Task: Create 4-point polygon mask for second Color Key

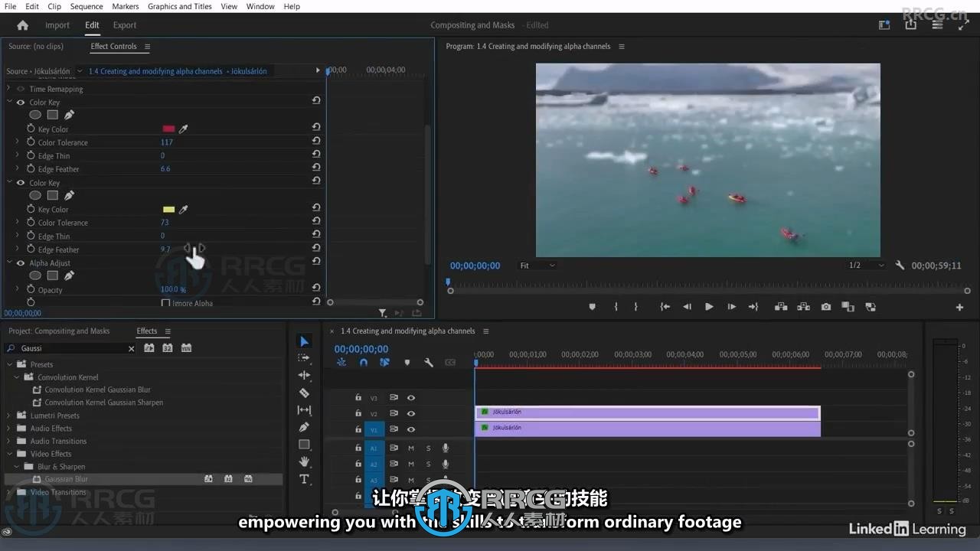Action: (x=52, y=195)
